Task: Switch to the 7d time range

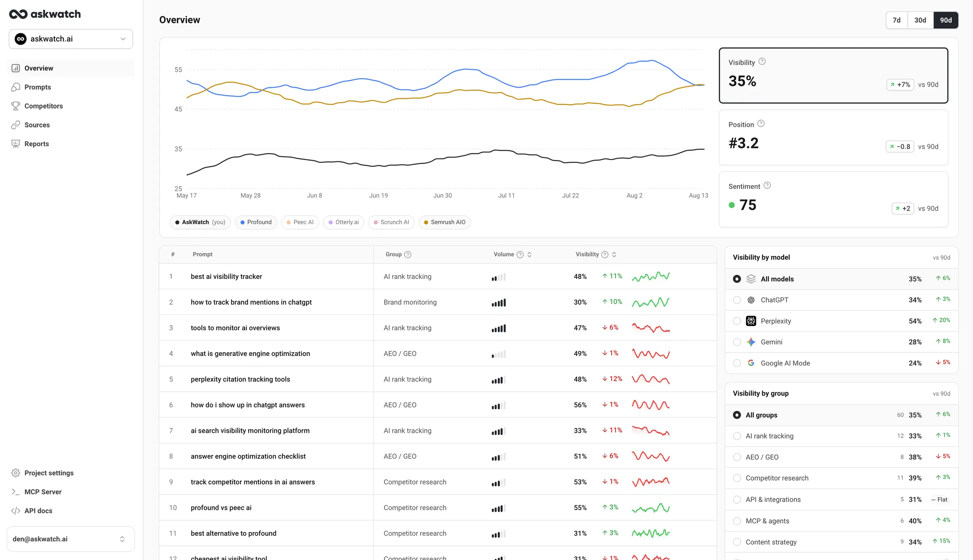Action: [x=897, y=20]
